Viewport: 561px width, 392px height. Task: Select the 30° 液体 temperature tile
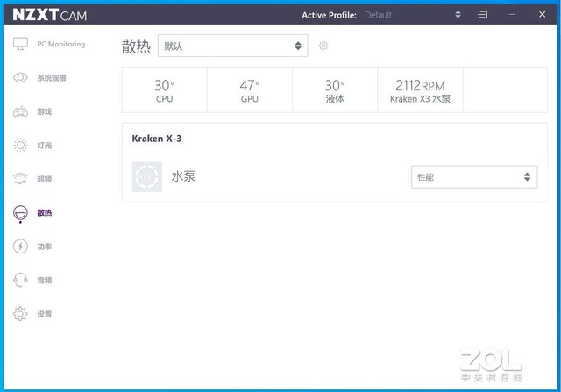coord(335,89)
